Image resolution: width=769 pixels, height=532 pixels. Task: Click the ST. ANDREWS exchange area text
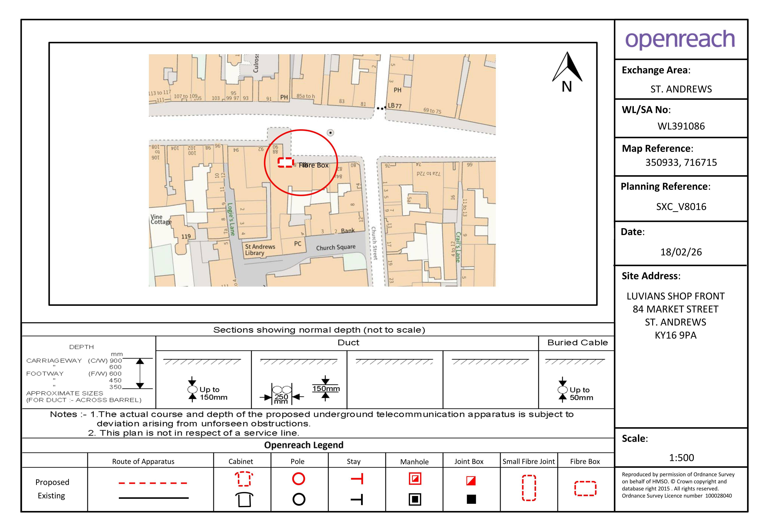click(681, 89)
